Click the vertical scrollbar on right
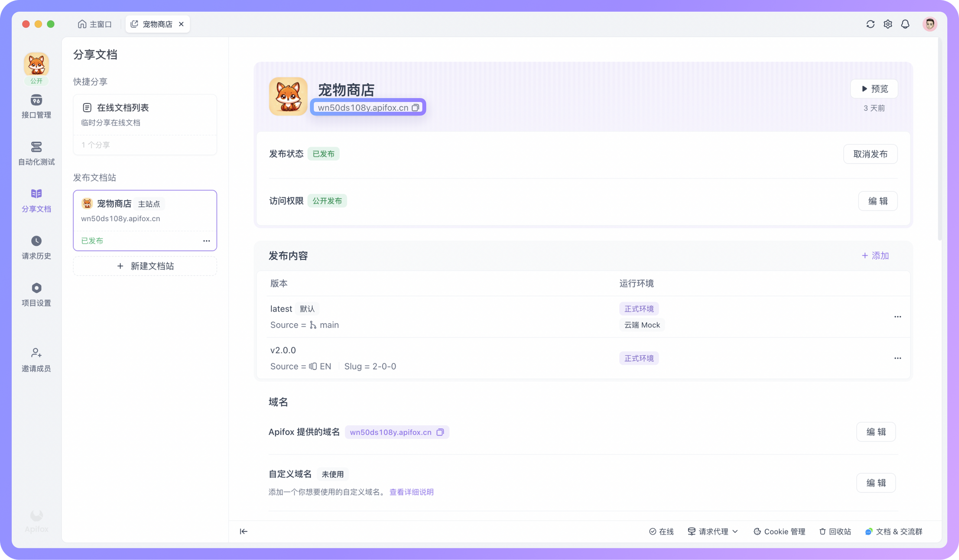Viewport: 959px width, 560px height. point(940,139)
